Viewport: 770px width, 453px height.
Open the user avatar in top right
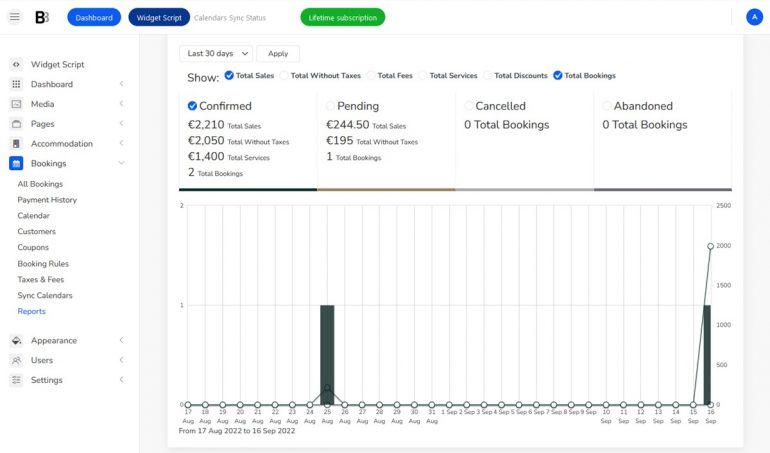(754, 17)
